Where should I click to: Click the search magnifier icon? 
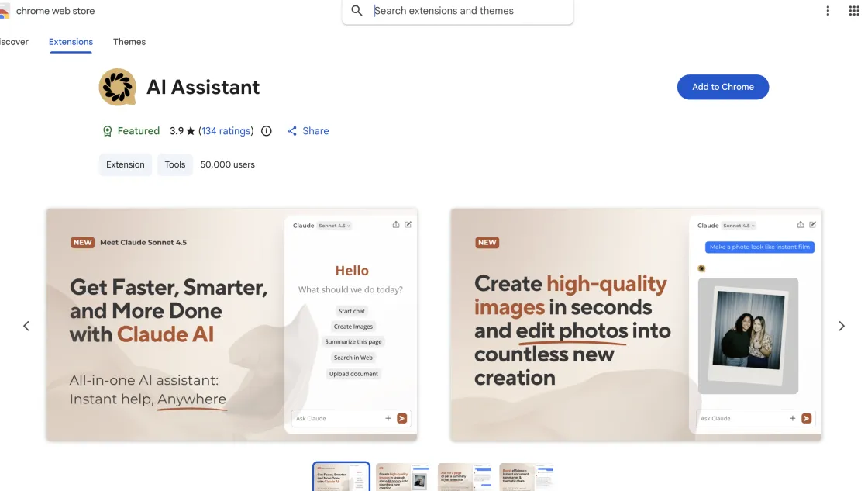(356, 11)
